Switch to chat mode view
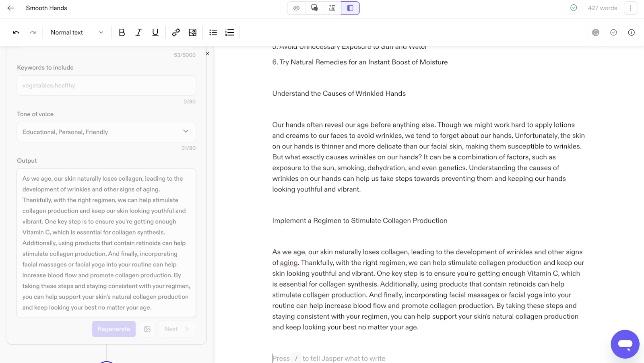This screenshot has width=644, height=363. click(314, 8)
